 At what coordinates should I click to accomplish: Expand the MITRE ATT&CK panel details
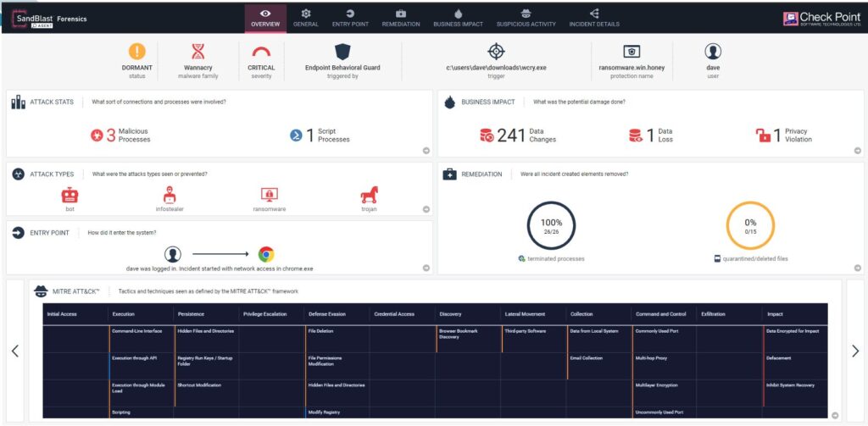coord(835,416)
